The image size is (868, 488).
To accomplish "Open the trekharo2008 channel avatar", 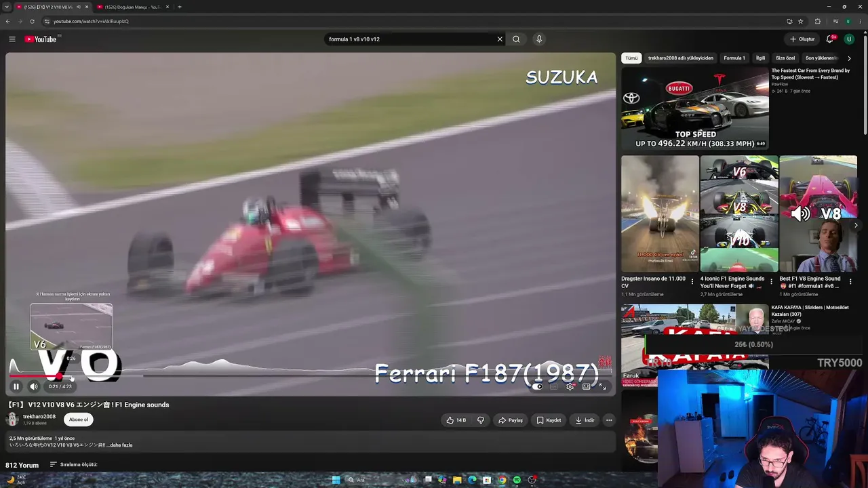I will tap(13, 420).
